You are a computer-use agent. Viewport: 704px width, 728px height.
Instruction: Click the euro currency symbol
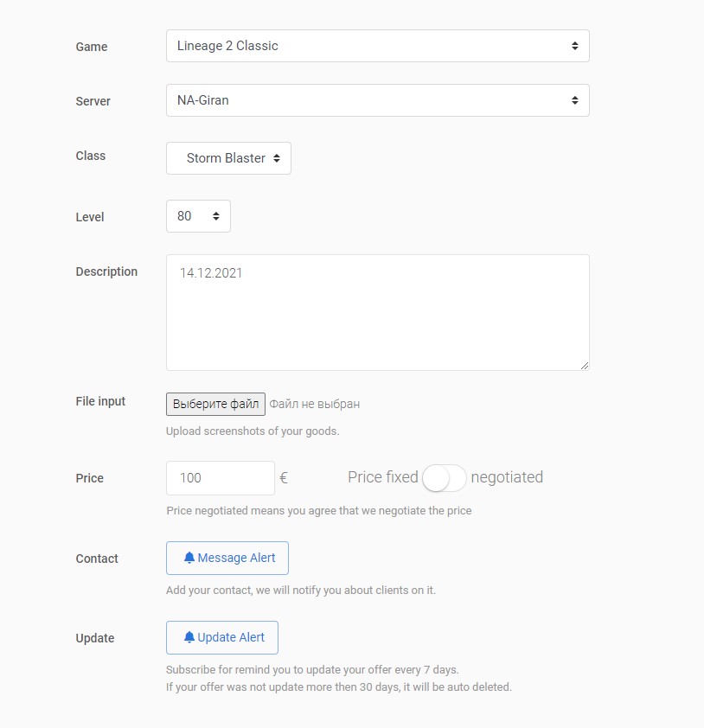tap(284, 477)
